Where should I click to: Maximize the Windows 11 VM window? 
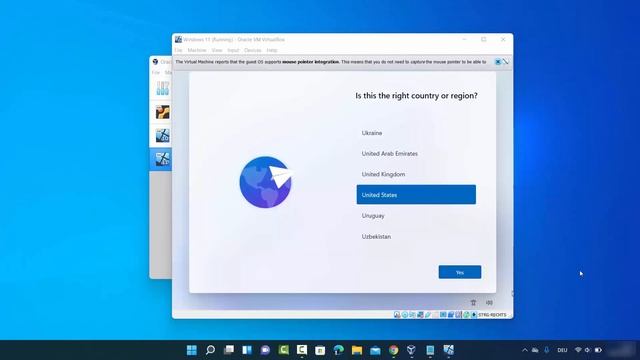pyautogui.click(x=484, y=40)
